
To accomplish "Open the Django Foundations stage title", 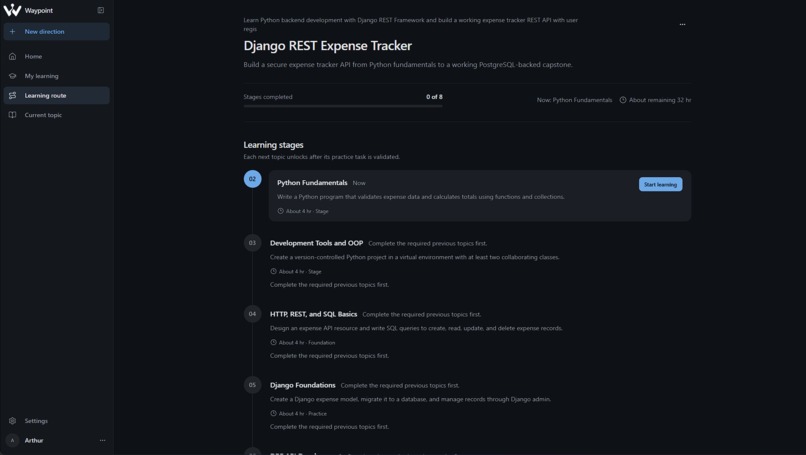I will pos(303,385).
